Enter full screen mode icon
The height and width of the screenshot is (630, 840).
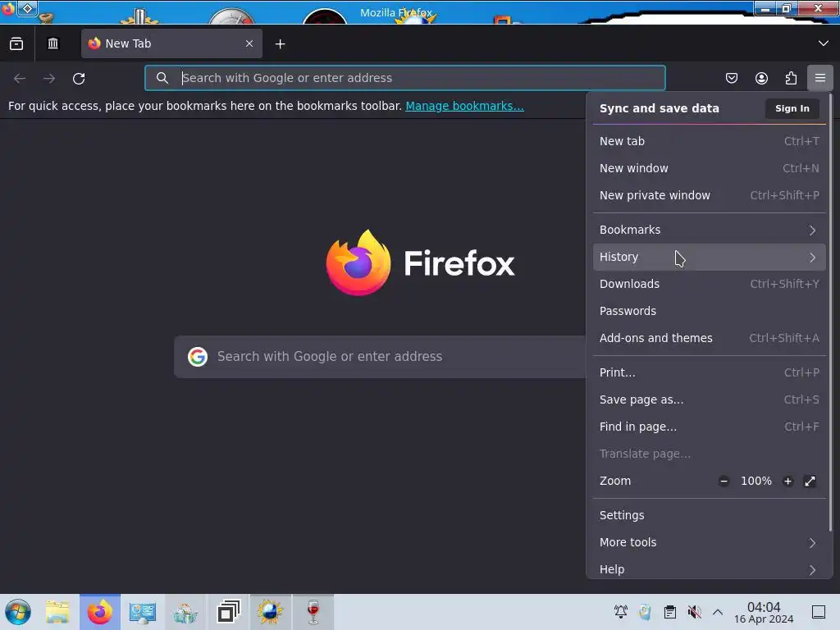tap(810, 481)
